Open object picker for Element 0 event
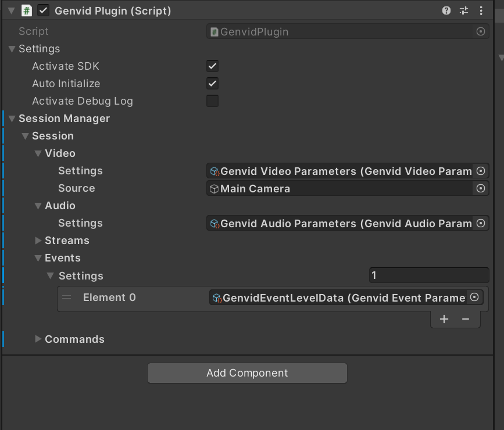504x430 pixels. (474, 297)
